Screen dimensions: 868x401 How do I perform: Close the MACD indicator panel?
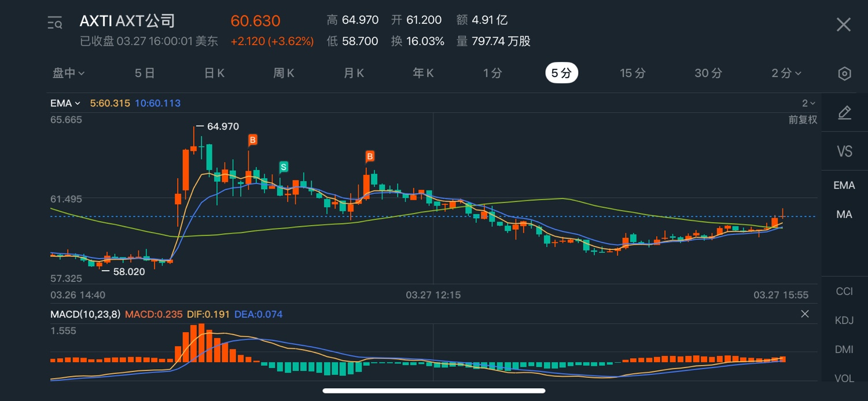click(804, 314)
